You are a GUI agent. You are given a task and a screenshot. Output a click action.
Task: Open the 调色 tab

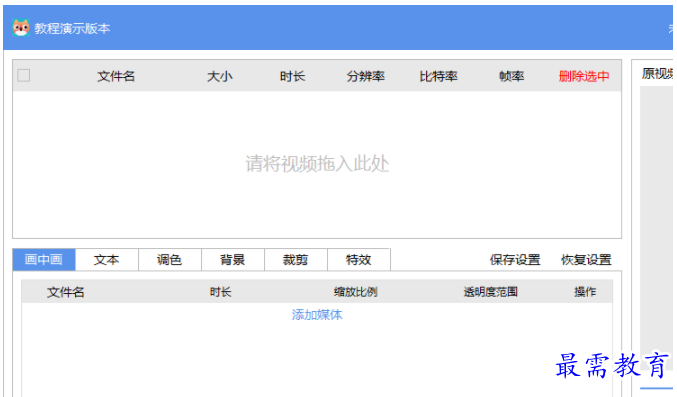point(170,260)
